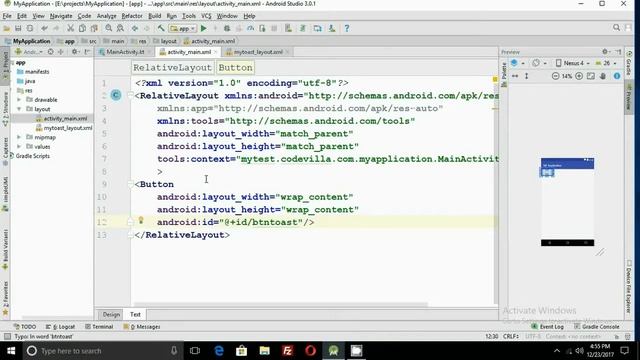Viewport: 640px width, 360px height.
Task: Click the taskbar search box
Action: [102, 351]
